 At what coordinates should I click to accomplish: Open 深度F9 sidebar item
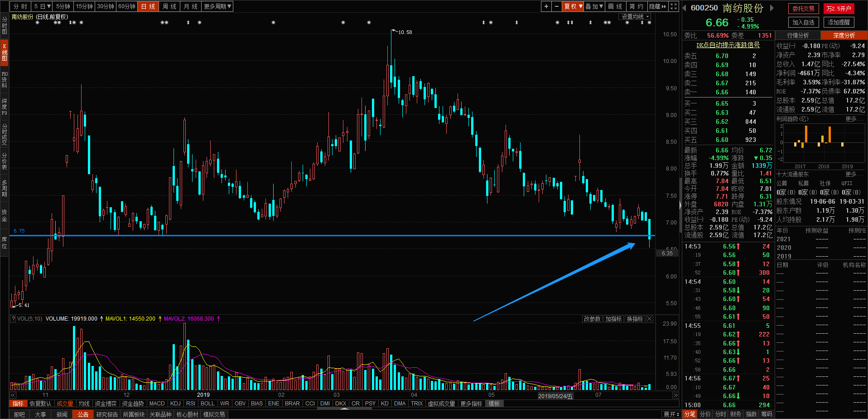click(4, 107)
